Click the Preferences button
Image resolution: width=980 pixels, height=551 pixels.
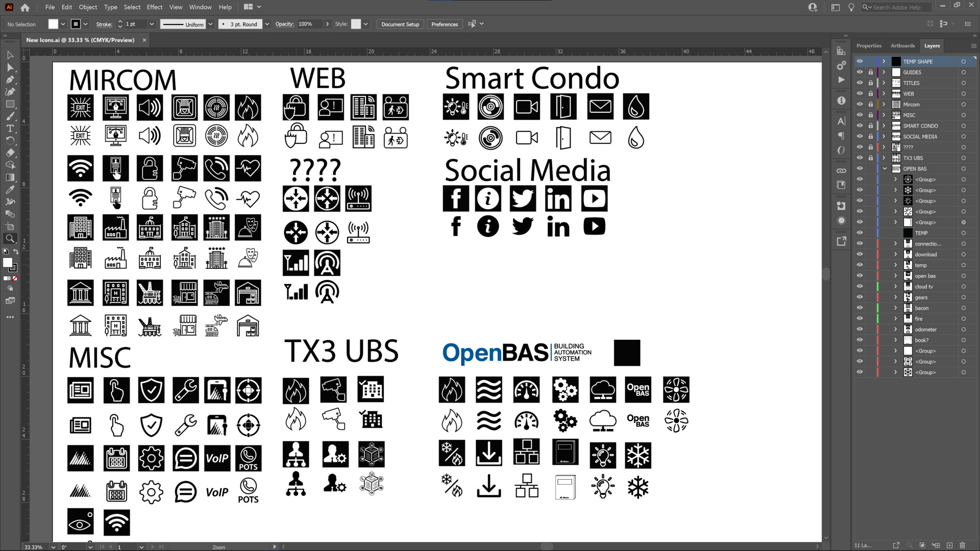[x=445, y=24]
